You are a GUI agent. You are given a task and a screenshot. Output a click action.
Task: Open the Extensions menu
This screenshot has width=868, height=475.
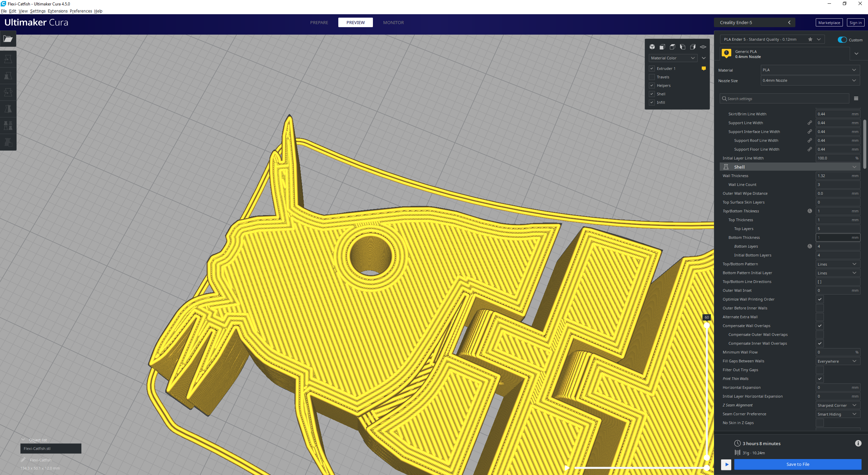pyautogui.click(x=57, y=11)
